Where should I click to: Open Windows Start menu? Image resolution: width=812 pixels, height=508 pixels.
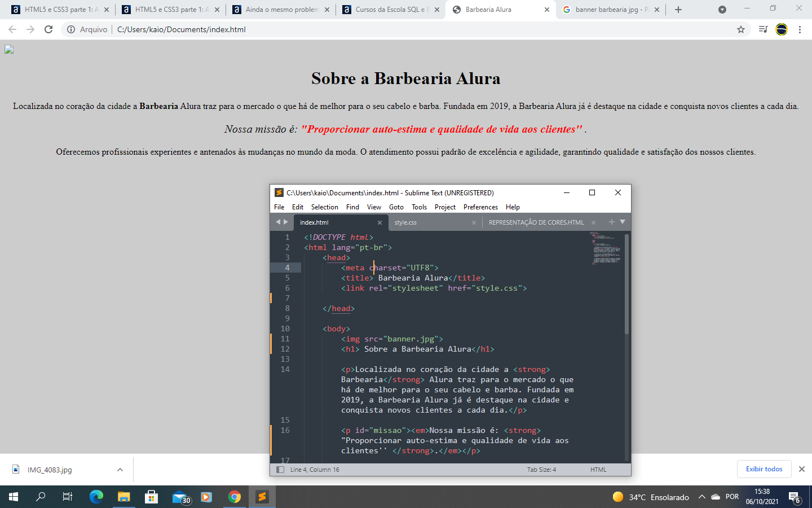(14, 497)
